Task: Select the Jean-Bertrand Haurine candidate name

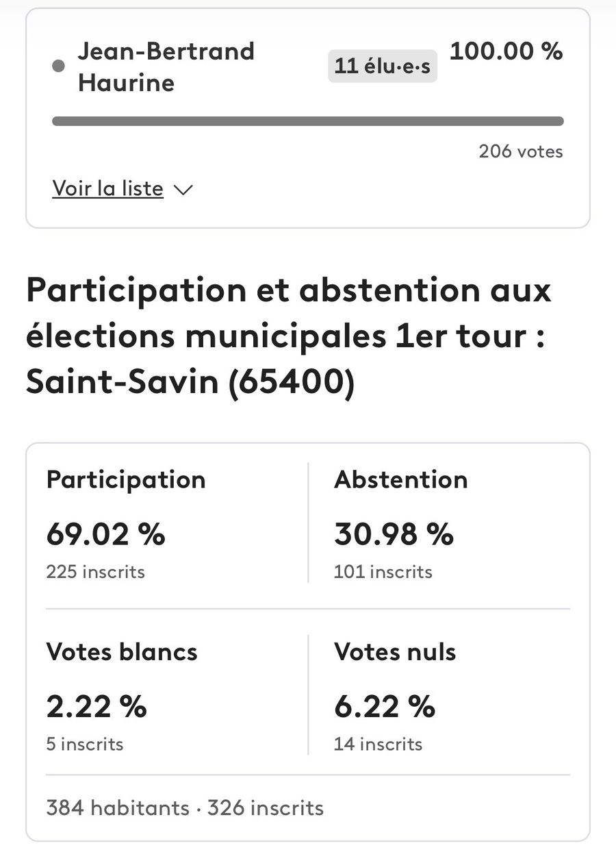Action: [166, 66]
